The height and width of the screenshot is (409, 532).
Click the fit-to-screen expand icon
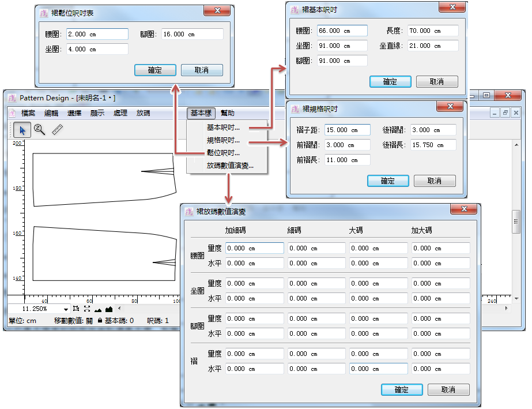point(87,309)
